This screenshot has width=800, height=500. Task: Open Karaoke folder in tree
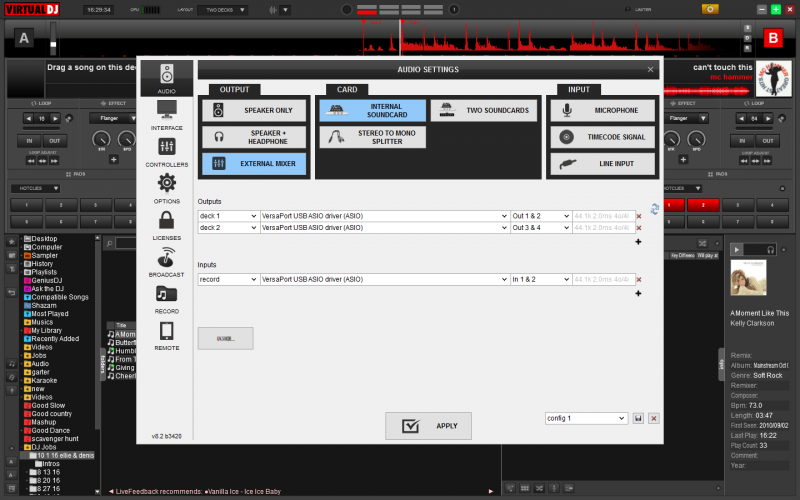tap(44, 381)
